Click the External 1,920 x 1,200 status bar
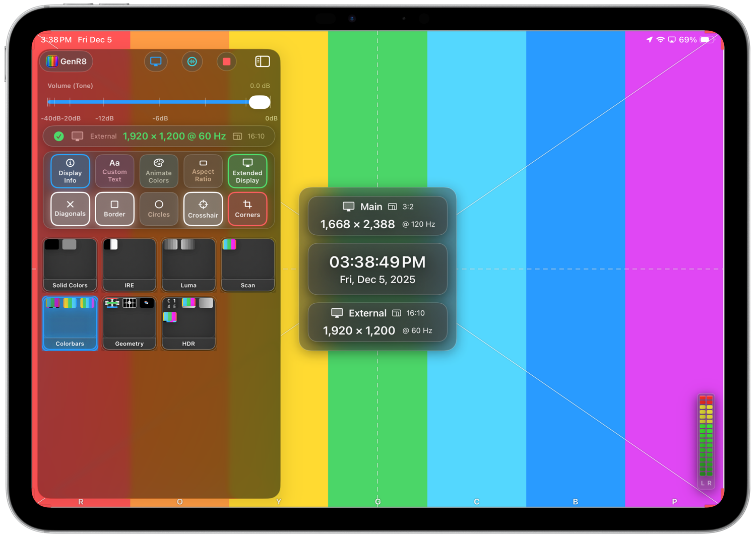Screen dimensions: 756x538 click(x=159, y=137)
